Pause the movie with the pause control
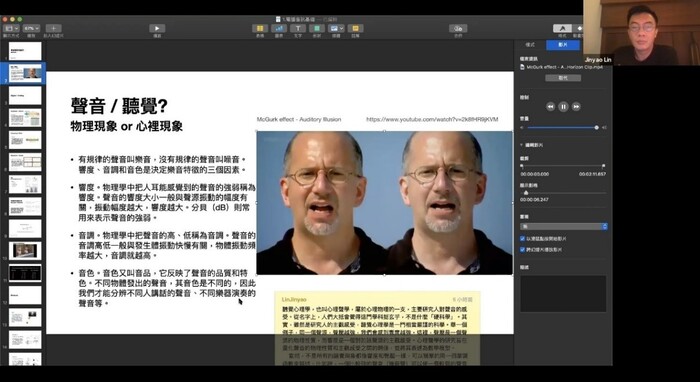This screenshot has height=382, width=700. 563,107
